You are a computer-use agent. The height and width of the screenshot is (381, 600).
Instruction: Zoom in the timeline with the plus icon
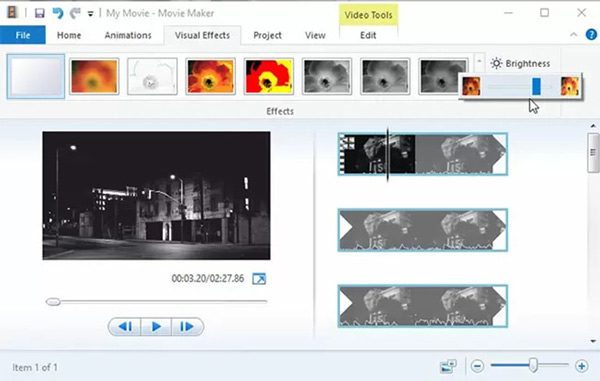point(581,366)
